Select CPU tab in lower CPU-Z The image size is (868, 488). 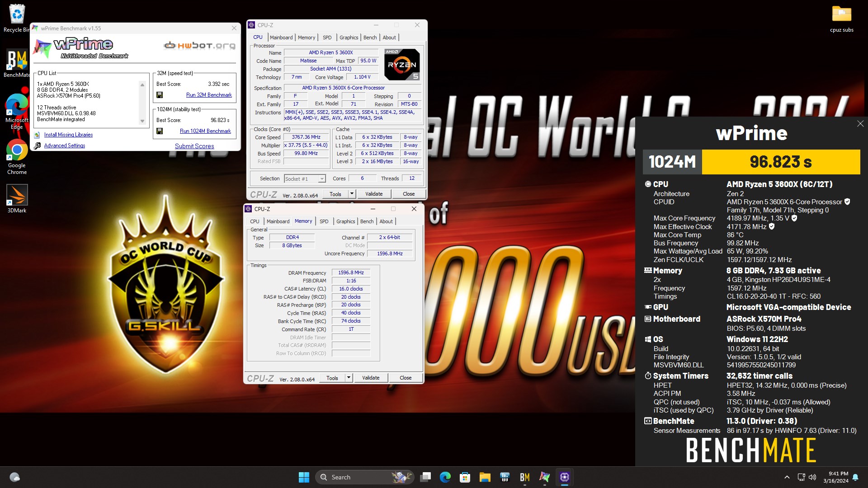[x=255, y=221]
